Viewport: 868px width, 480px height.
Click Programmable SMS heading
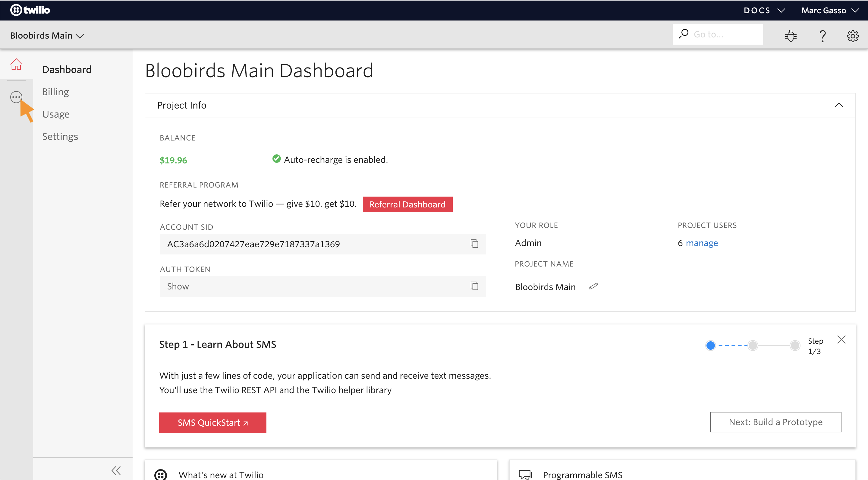583,475
